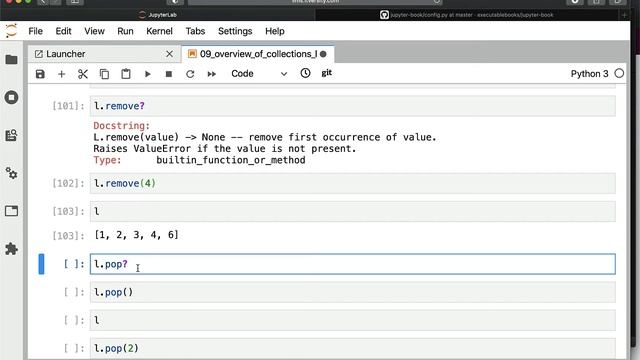Click into the active l.pop? cell
The width and height of the screenshot is (640, 360).
point(353,264)
